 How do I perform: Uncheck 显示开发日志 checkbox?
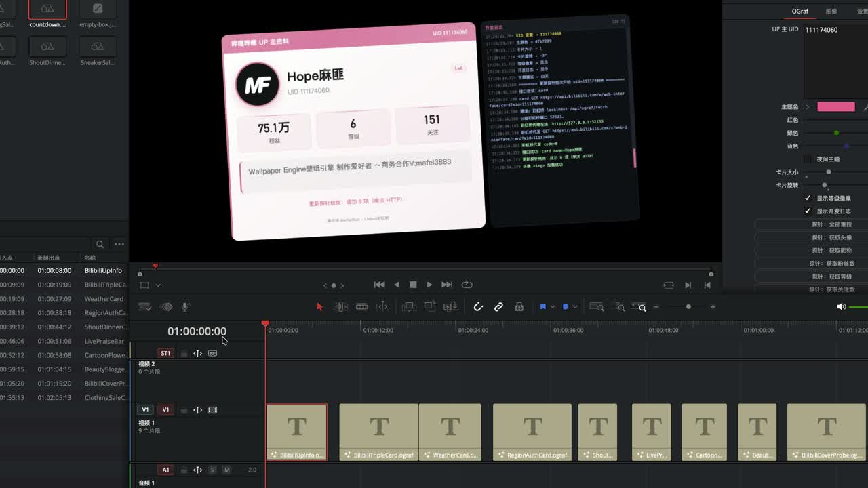[x=808, y=211]
